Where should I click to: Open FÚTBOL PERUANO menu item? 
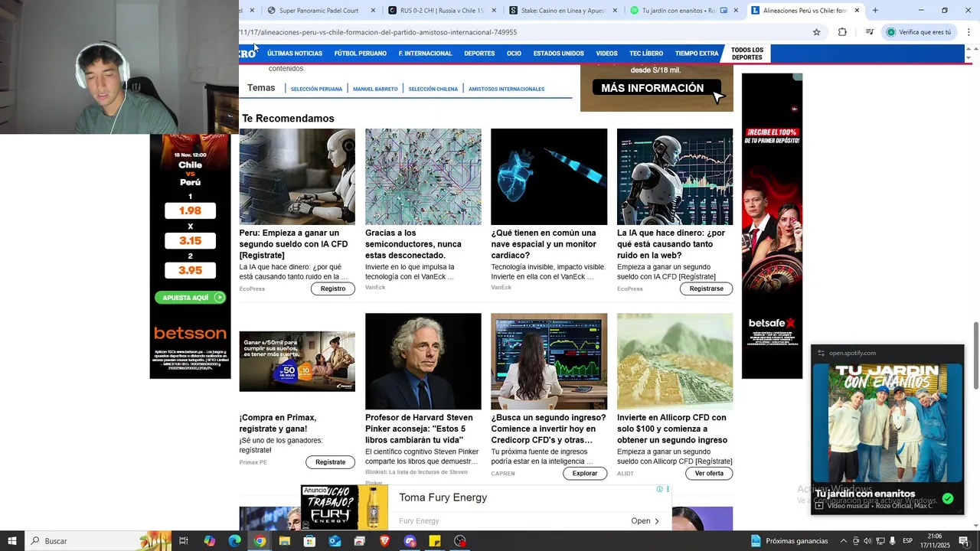361,54
